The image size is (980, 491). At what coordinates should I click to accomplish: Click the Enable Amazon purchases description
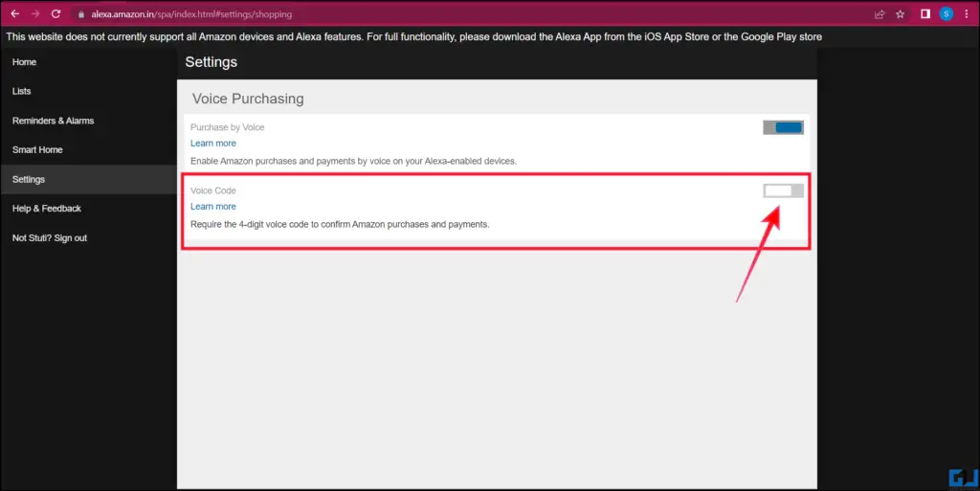pyautogui.click(x=354, y=161)
